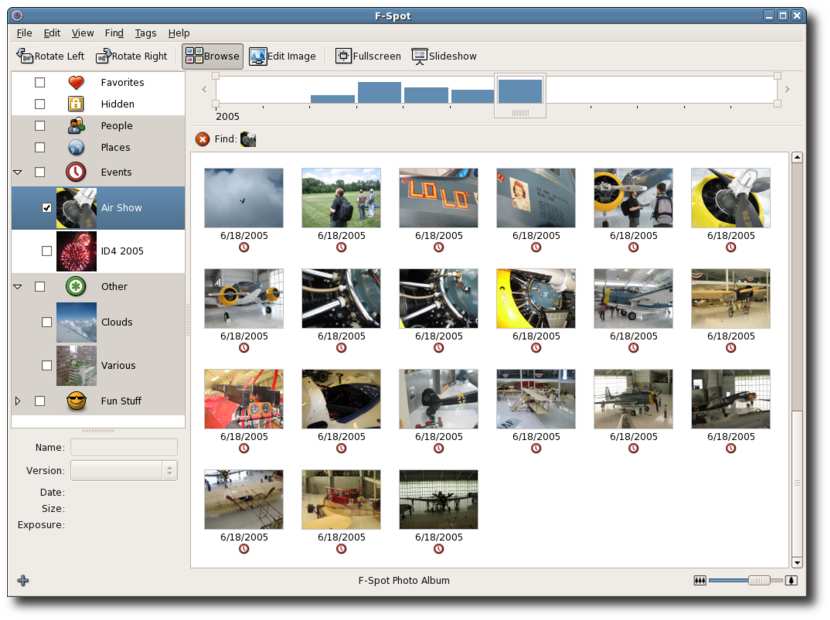
Task: Click the Clouds tag thumbnail icon
Action: click(x=76, y=322)
